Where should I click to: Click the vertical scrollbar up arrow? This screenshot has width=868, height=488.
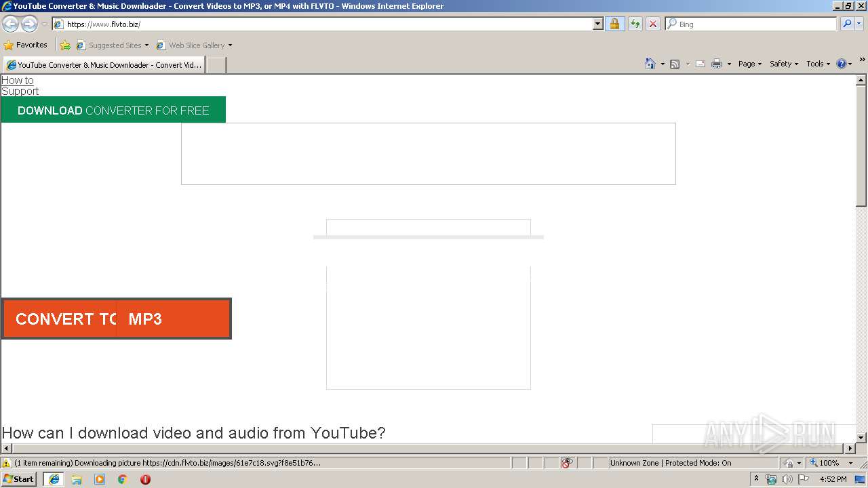pyautogui.click(x=861, y=80)
